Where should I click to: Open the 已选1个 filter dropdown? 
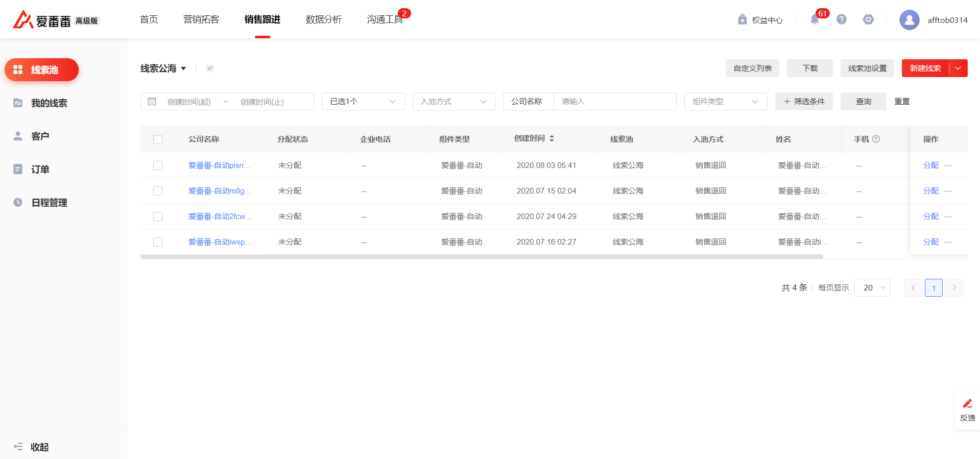coord(363,101)
